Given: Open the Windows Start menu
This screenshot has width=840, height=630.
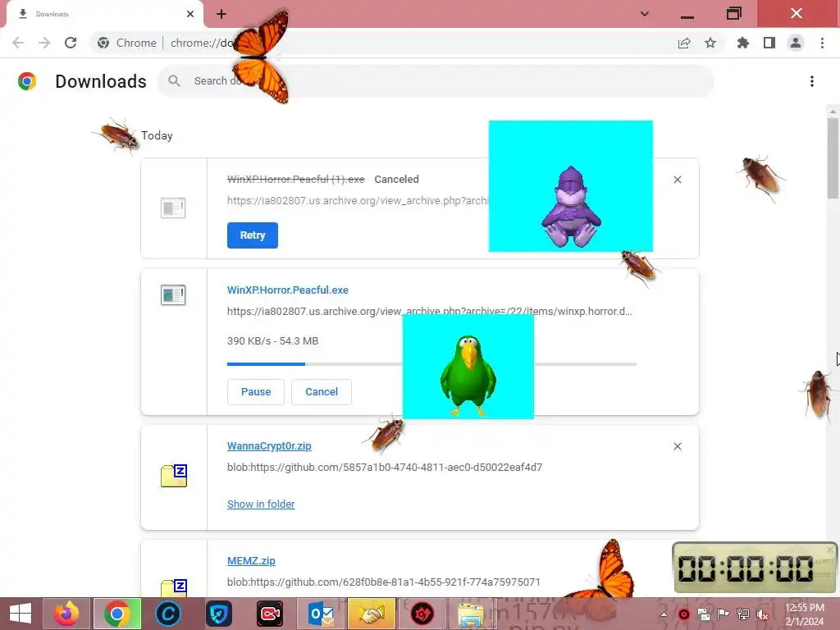Looking at the screenshot, I should coord(21,614).
